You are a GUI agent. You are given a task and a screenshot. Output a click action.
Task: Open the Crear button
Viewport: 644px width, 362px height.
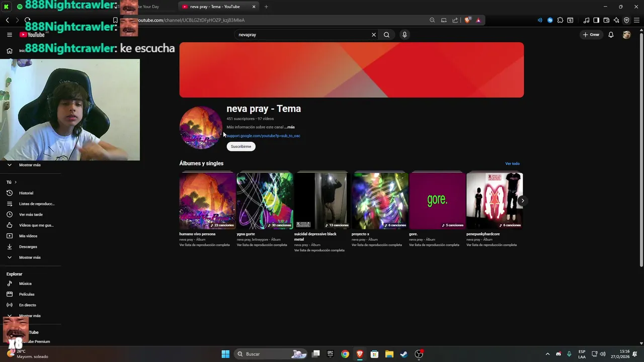tap(591, 35)
